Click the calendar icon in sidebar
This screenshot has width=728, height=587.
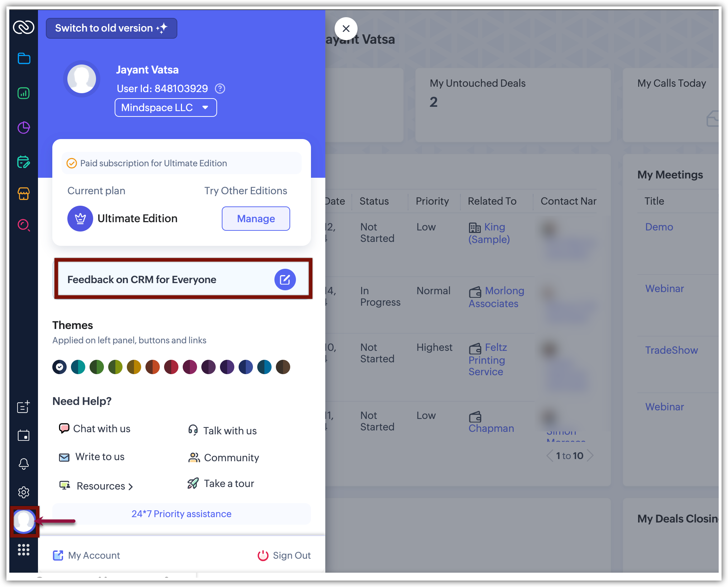point(24,435)
